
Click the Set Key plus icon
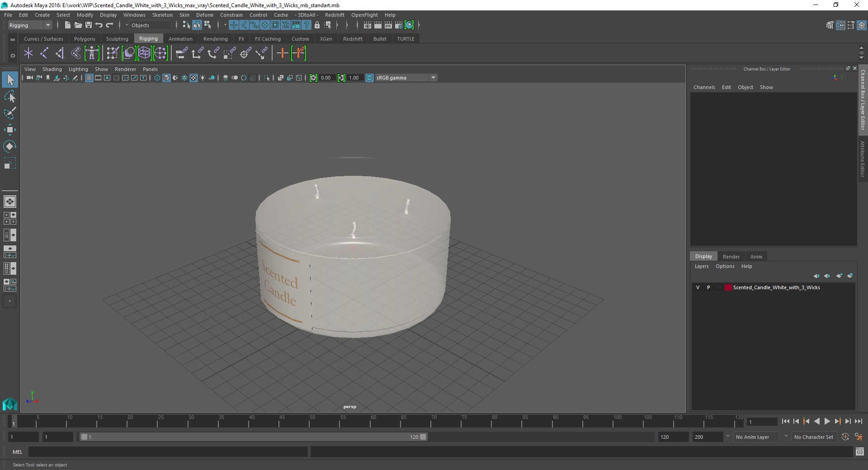point(282,53)
